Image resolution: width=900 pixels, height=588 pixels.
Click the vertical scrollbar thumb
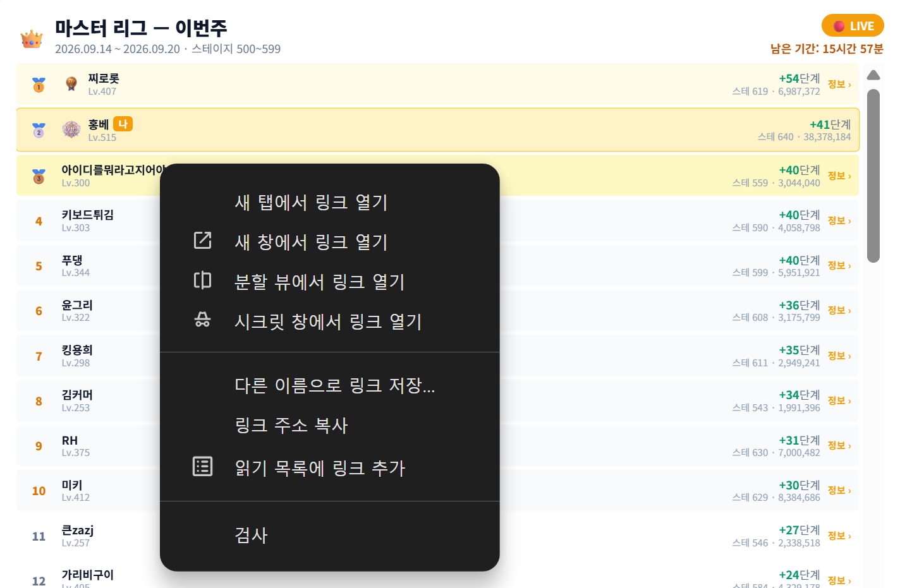[873, 176]
